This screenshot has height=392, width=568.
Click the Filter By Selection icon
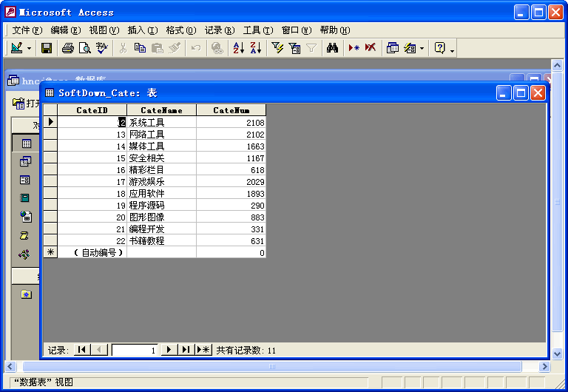(x=277, y=48)
